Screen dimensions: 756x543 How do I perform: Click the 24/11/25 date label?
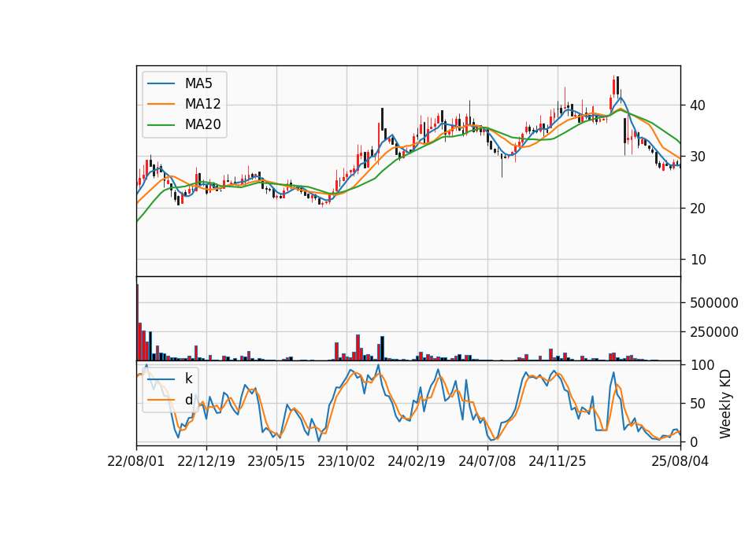click(558, 461)
